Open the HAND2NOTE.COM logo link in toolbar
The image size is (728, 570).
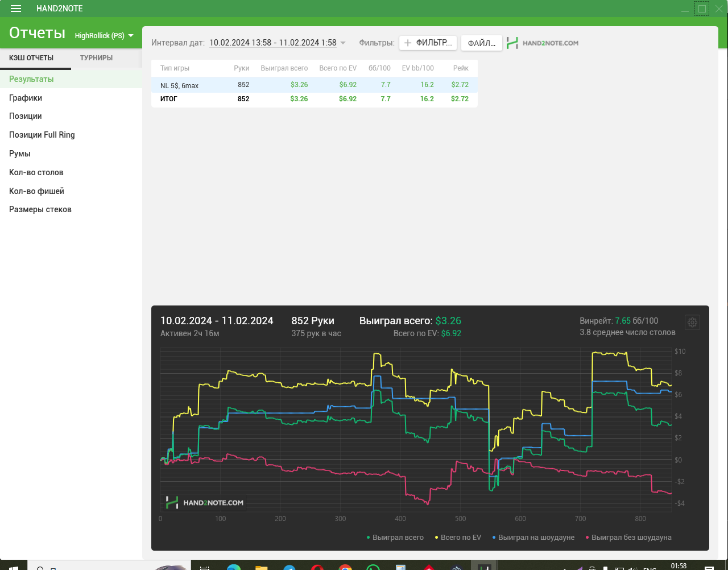coord(543,43)
